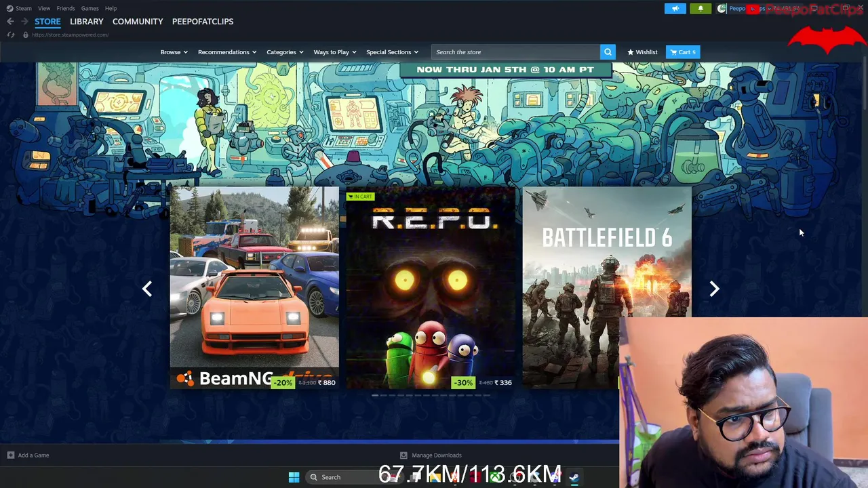Click the store URL address text
Viewport: 868px width, 488px height.
70,35
